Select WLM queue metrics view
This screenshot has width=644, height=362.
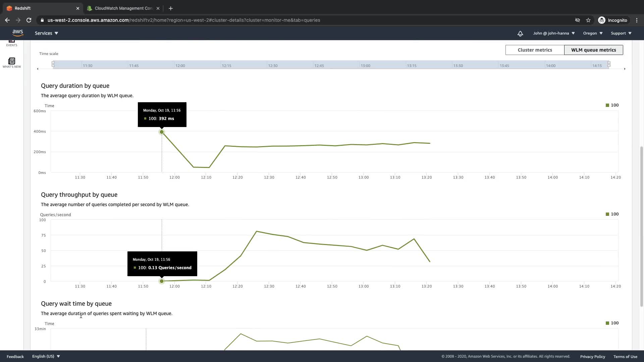coord(593,50)
